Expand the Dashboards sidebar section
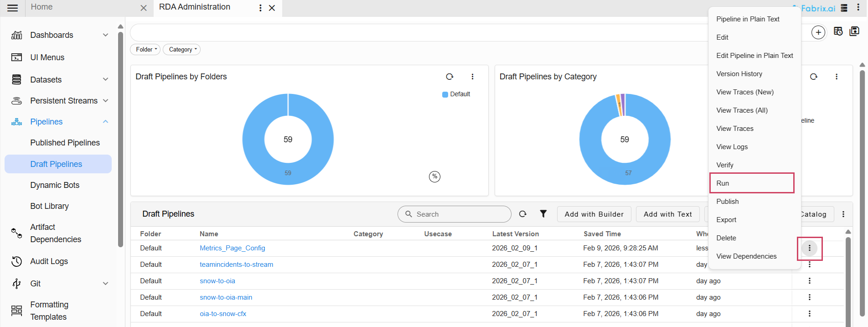The height and width of the screenshot is (327, 868). coord(105,35)
